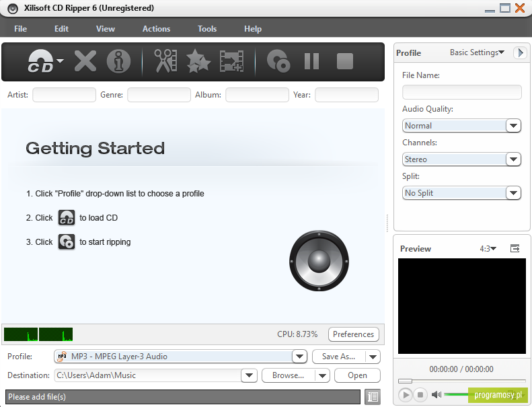The width and height of the screenshot is (532, 407).
Task: Expand the Split No Split dropdown
Action: pyautogui.click(x=513, y=193)
